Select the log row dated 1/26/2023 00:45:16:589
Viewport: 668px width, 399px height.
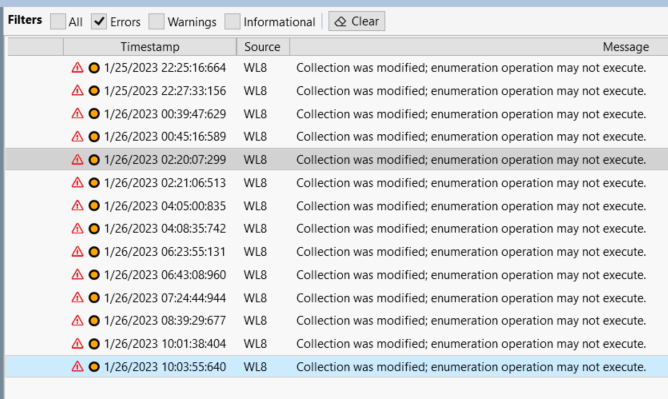pos(337,137)
